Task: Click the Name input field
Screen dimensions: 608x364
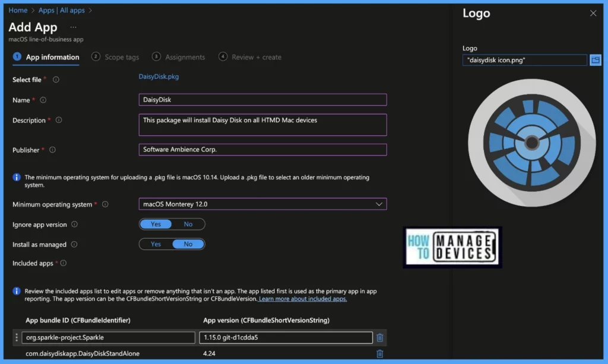Action: [x=262, y=100]
